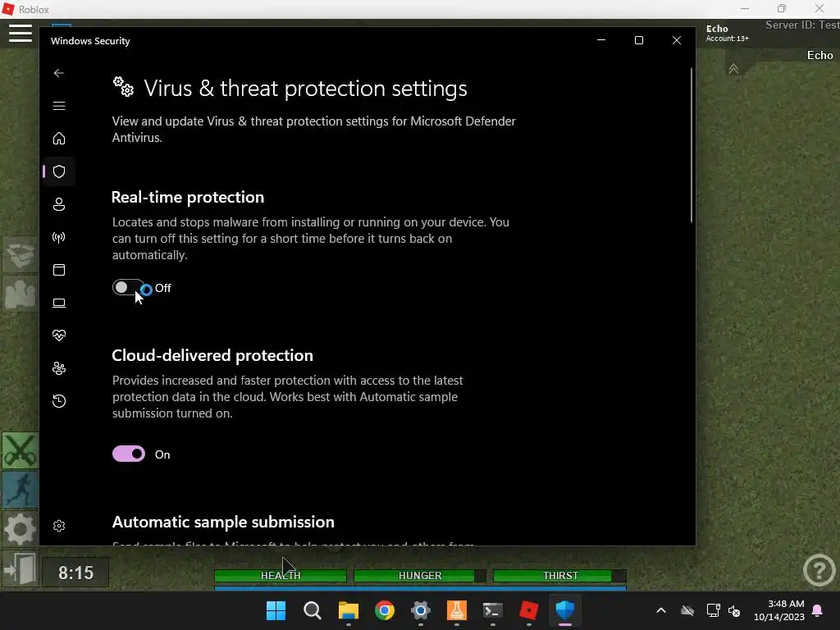
Task: Click the Echo player name in list
Action: (819, 55)
